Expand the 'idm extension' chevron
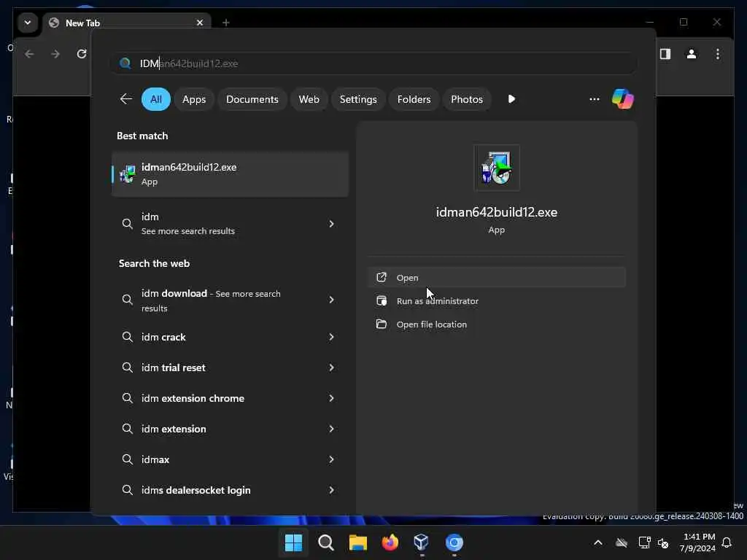This screenshot has width=747, height=560. (331, 429)
